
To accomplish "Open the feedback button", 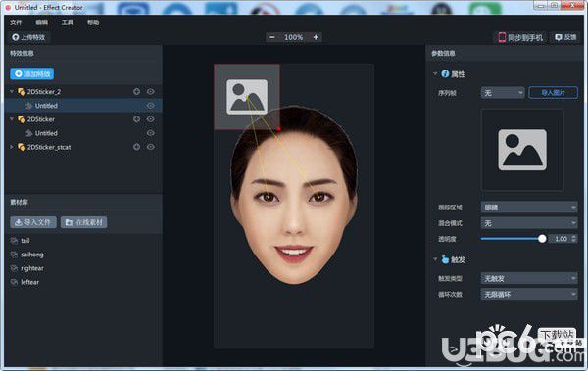I will 565,37.
